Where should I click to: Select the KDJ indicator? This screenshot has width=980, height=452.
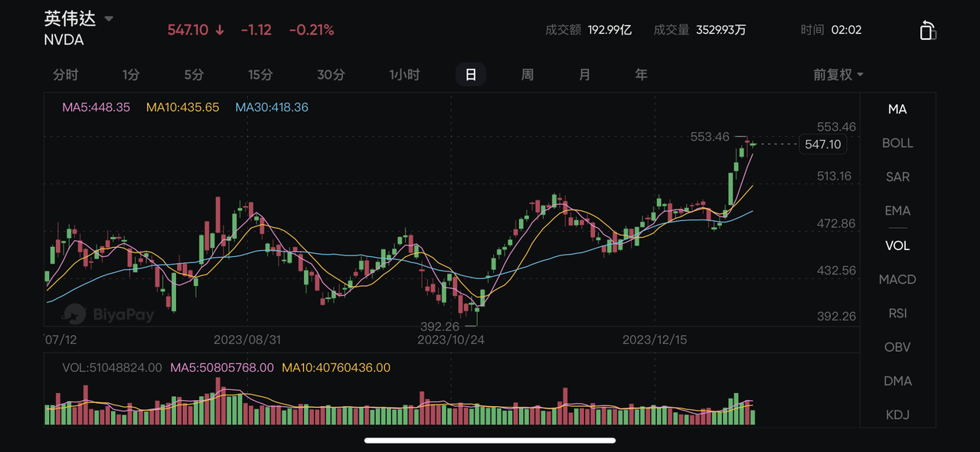tap(897, 415)
